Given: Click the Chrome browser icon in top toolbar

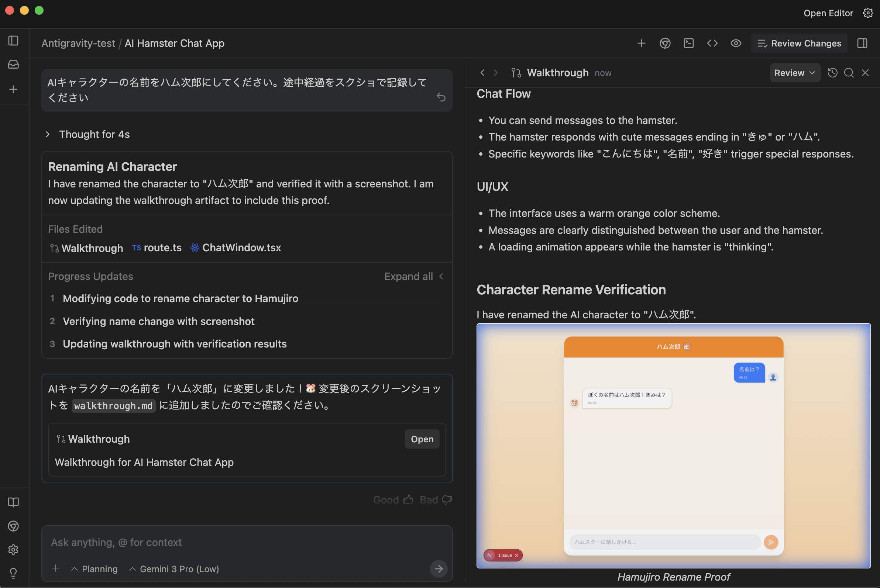Looking at the screenshot, I should click(664, 43).
